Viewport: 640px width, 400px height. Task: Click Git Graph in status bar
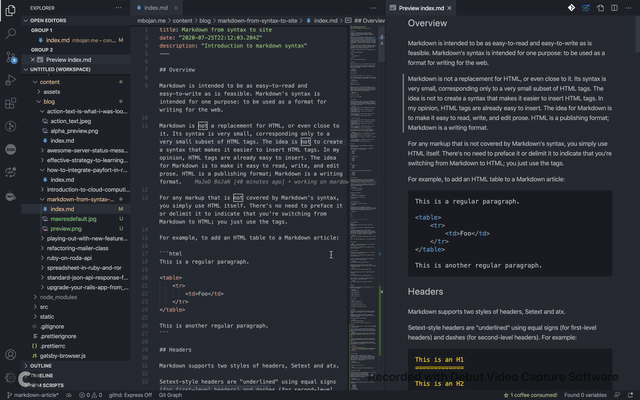point(170,395)
